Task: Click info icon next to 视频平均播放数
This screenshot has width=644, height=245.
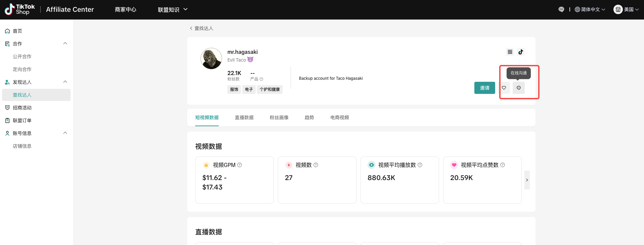Action: [x=420, y=165]
